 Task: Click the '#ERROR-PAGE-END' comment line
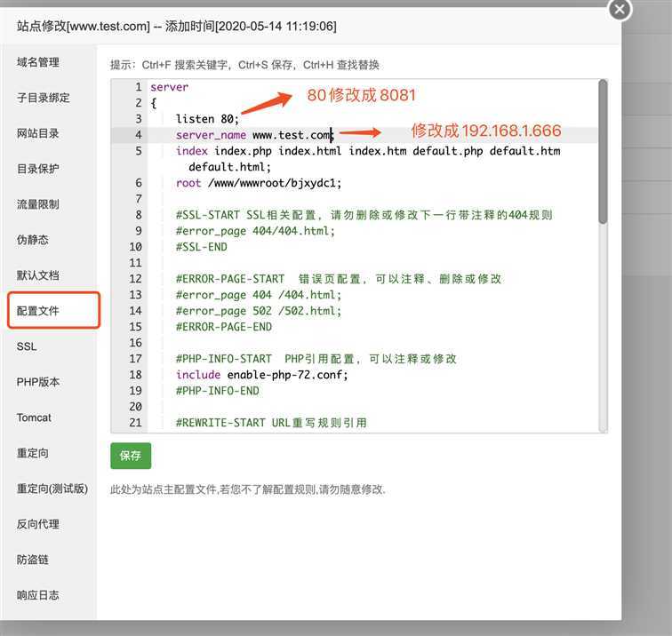pyautogui.click(x=224, y=327)
